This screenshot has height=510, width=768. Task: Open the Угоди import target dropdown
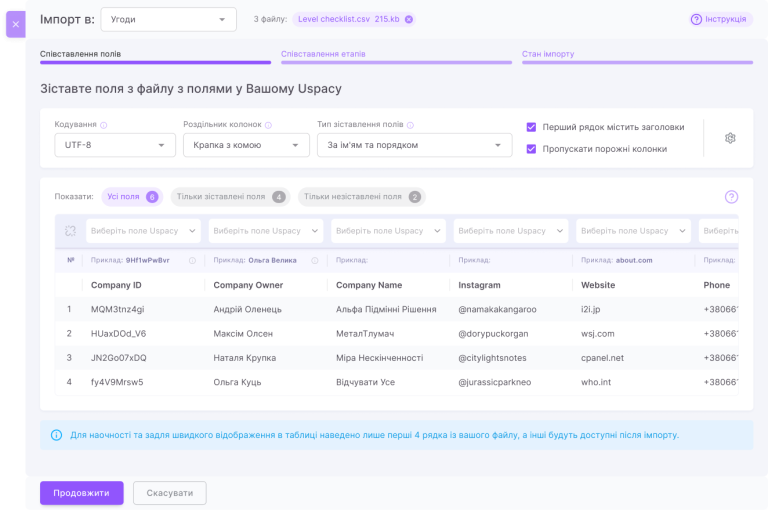click(168, 20)
